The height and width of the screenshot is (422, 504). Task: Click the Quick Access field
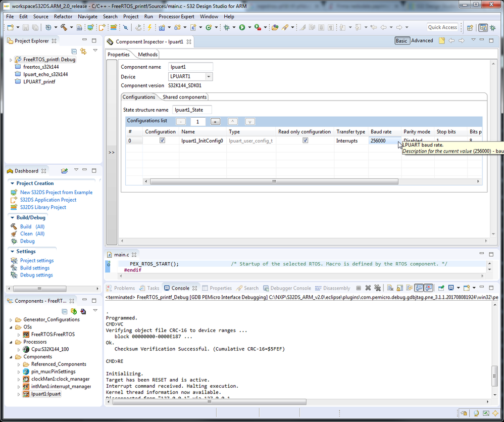coord(442,27)
